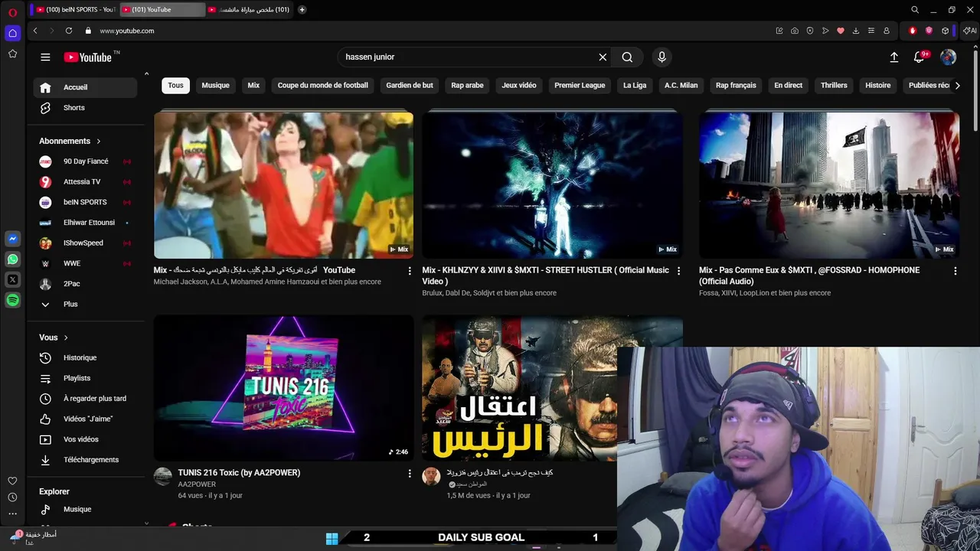Open Opera tab search magnifier
This screenshot has width=980, height=551.
(x=915, y=10)
